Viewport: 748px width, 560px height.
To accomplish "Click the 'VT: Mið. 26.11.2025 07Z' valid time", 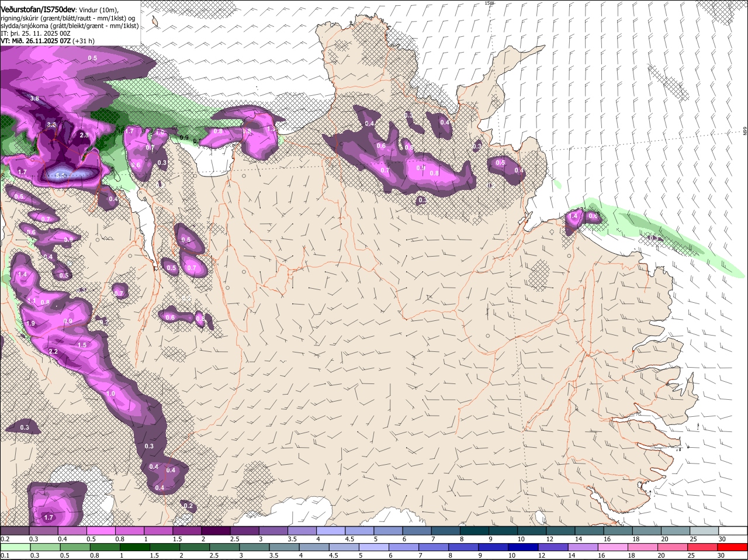I will (36, 41).
